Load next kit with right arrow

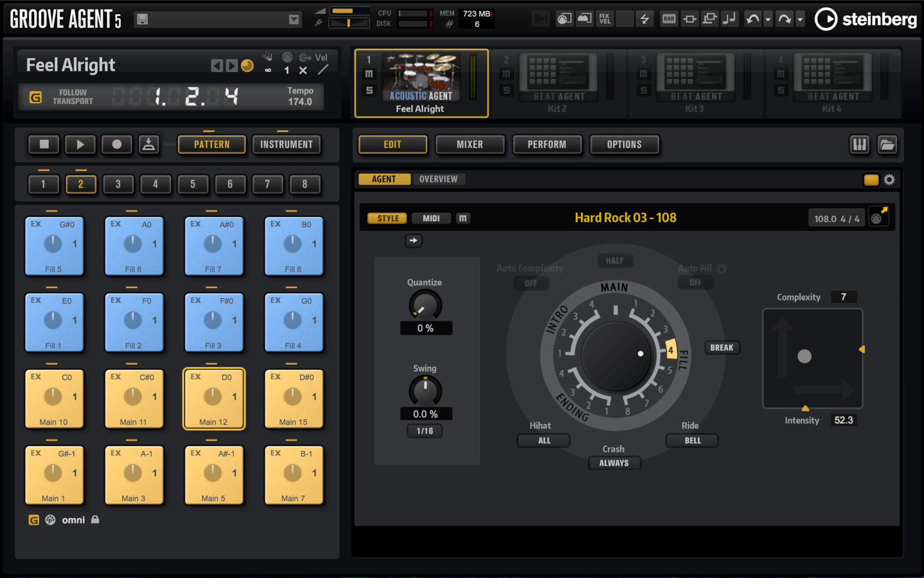coord(232,66)
